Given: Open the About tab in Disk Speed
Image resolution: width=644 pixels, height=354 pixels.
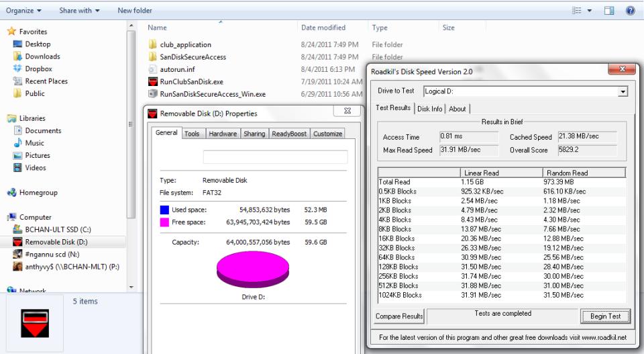Looking at the screenshot, I should (x=457, y=109).
